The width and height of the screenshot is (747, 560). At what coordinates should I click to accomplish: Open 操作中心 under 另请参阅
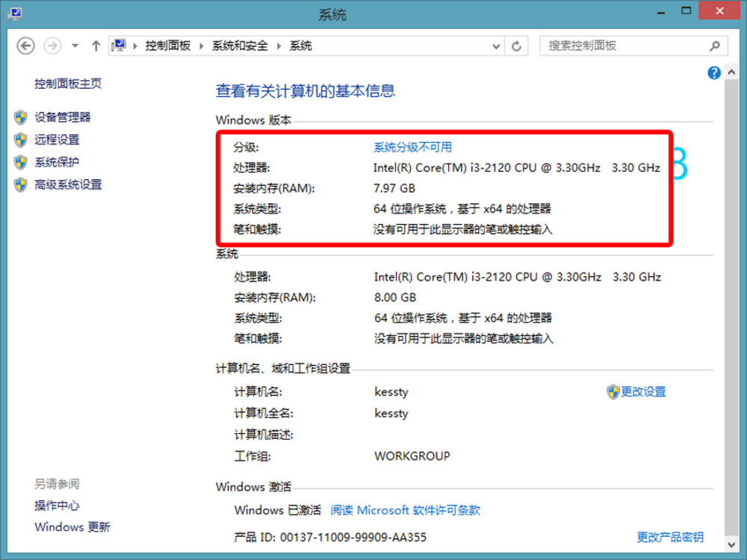click(57, 505)
